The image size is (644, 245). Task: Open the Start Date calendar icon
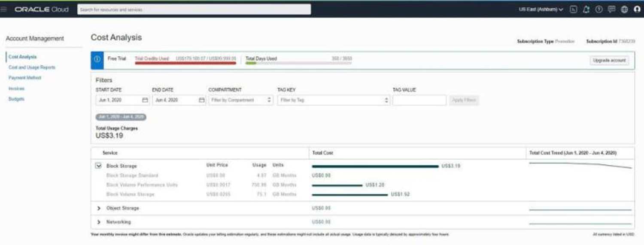(x=145, y=100)
